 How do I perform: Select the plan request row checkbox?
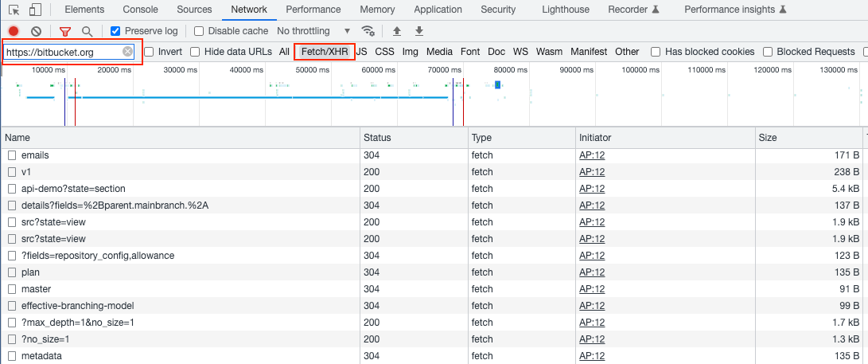12,272
